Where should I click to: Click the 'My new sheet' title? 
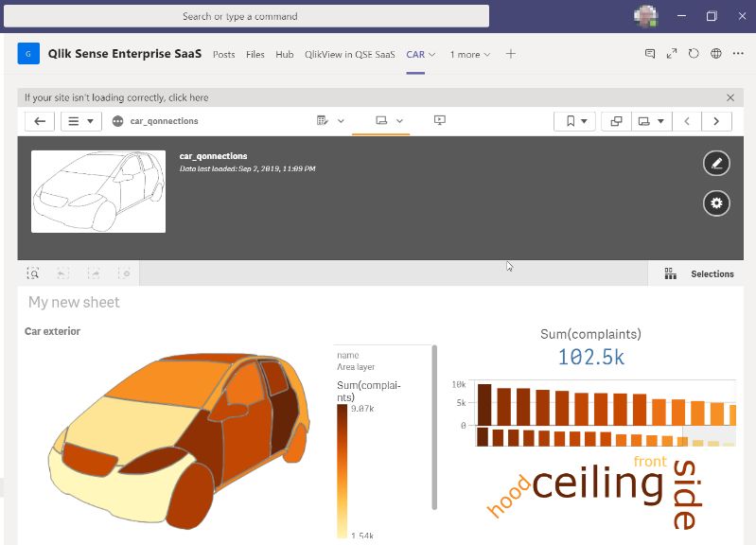74,303
